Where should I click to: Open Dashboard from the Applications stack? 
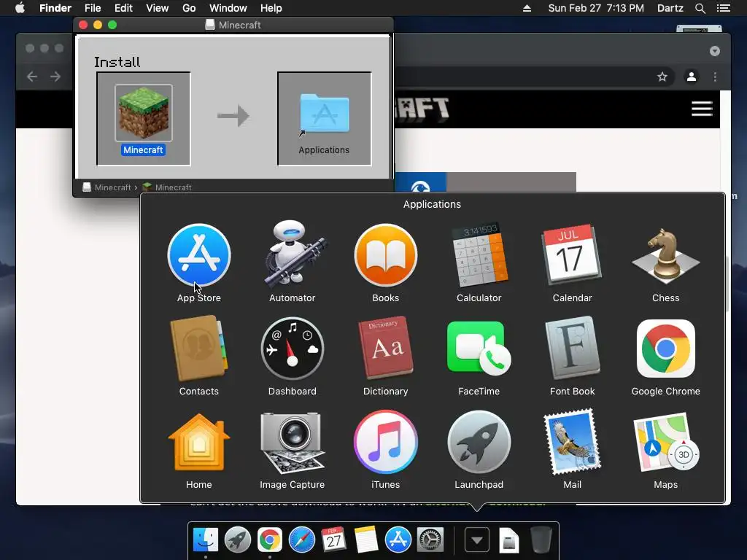coord(293,349)
